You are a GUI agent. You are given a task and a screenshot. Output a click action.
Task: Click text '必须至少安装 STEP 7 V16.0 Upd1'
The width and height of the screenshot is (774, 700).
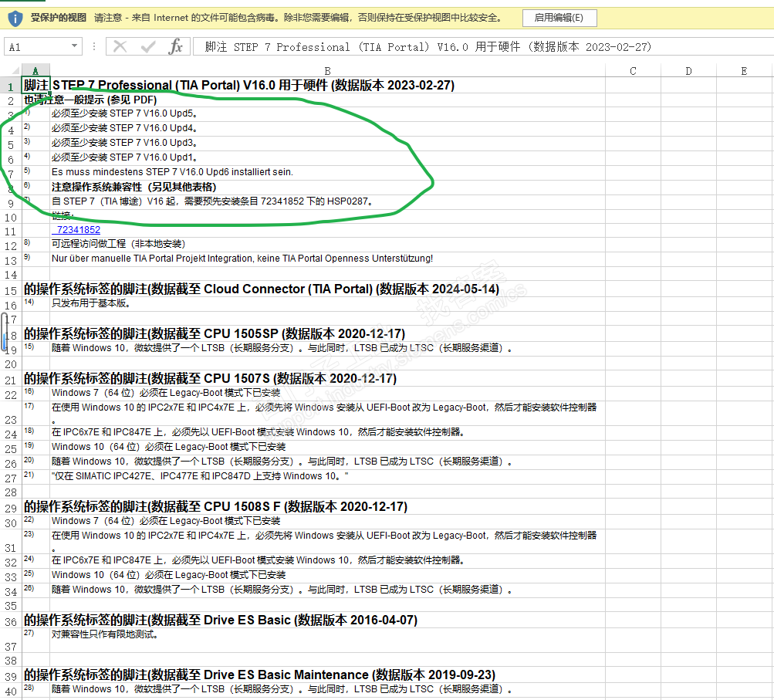(x=124, y=157)
